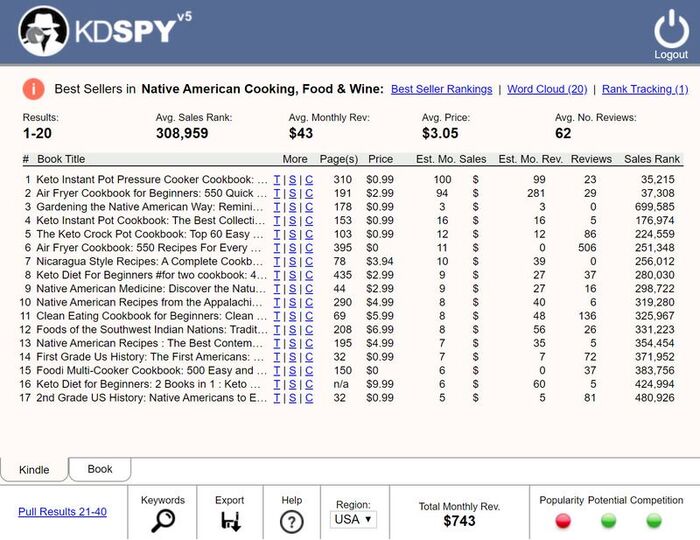Click sales rank value 699,585

coord(654,207)
